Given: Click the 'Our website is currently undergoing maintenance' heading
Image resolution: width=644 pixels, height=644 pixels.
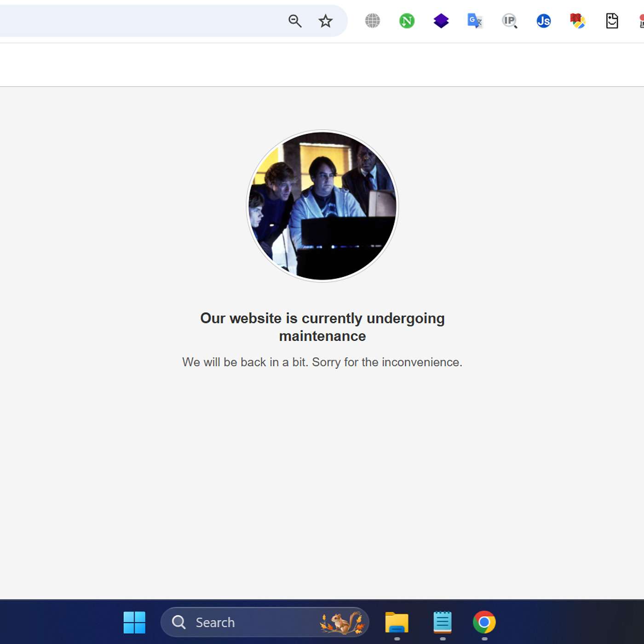Looking at the screenshot, I should [322, 327].
